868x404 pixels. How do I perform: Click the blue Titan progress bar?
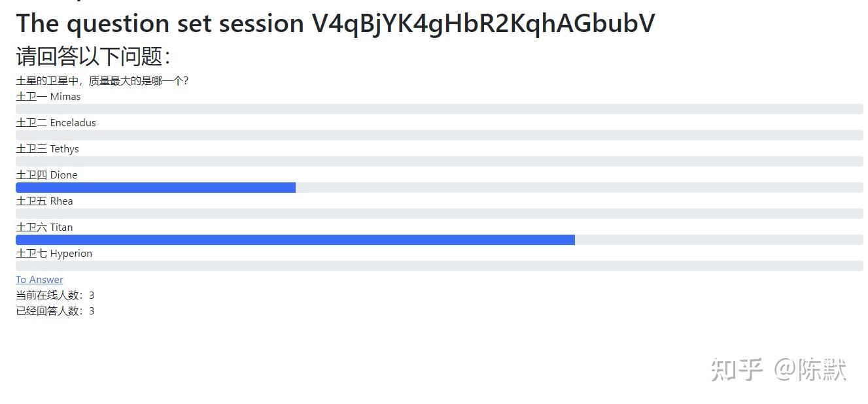point(295,240)
